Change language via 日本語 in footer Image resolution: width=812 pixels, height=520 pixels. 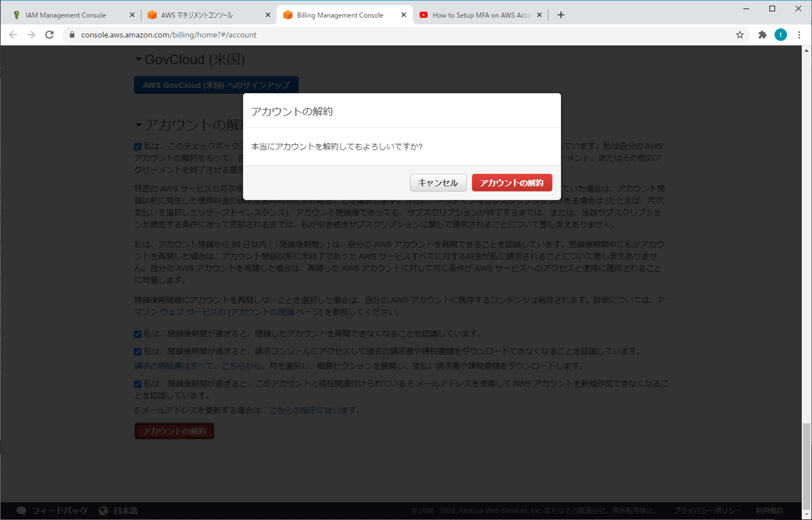pyautogui.click(x=125, y=510)
